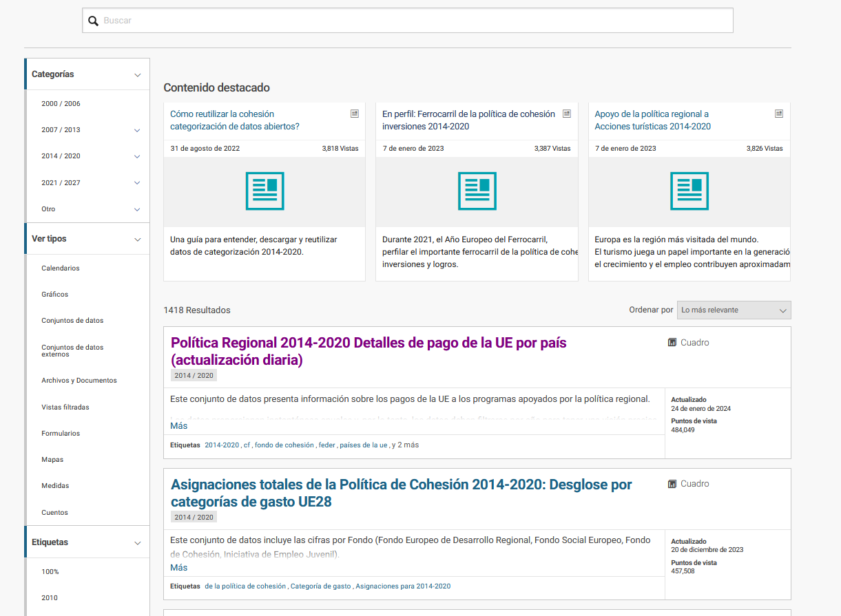Click the Cuadro icon on second result

coord(672,483)
